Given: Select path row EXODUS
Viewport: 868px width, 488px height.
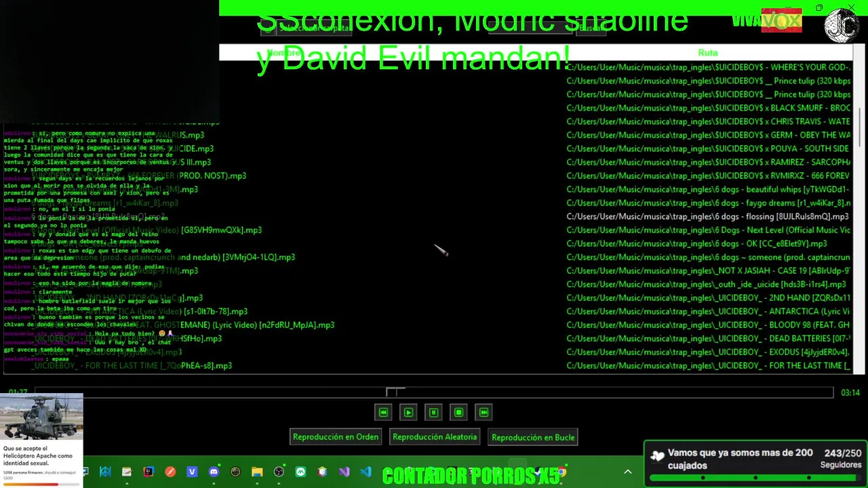Looking at the screenshot, I should (x=709, y=352).
